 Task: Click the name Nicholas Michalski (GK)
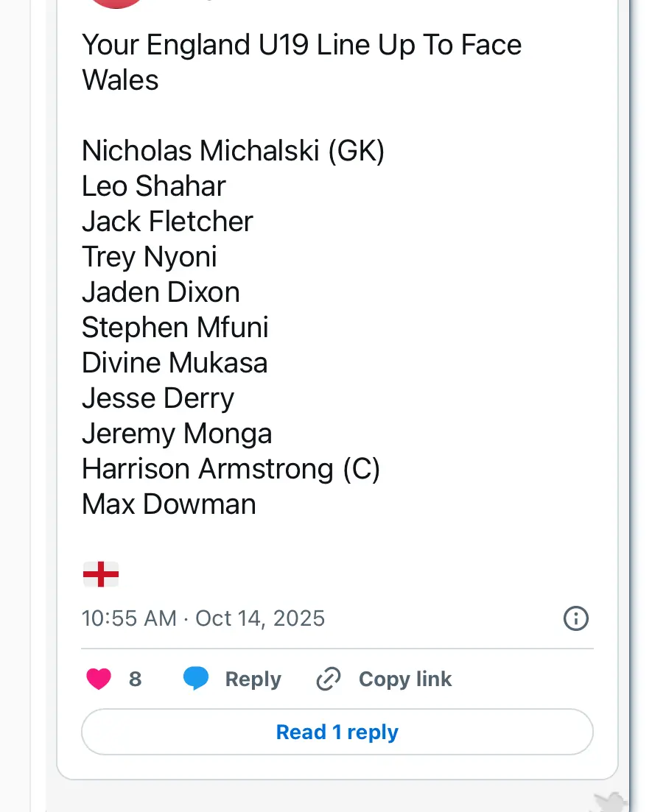pyautogui.click(x=233, y=151)
